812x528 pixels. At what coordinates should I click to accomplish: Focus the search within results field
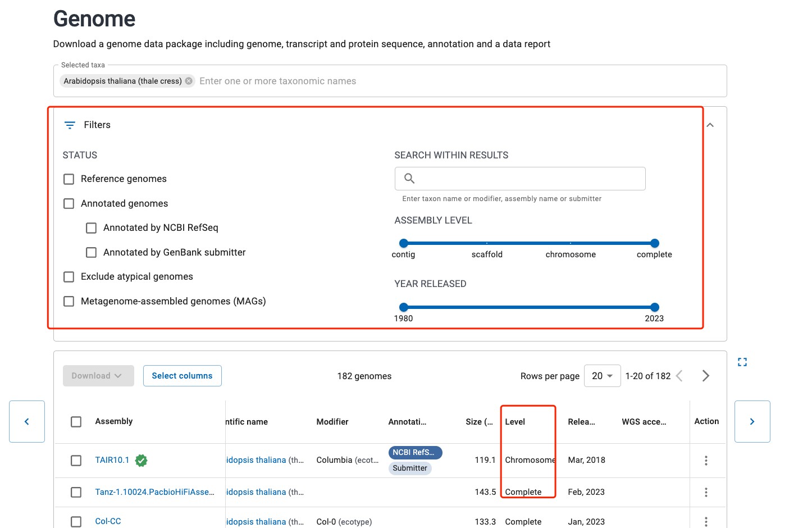520,179
